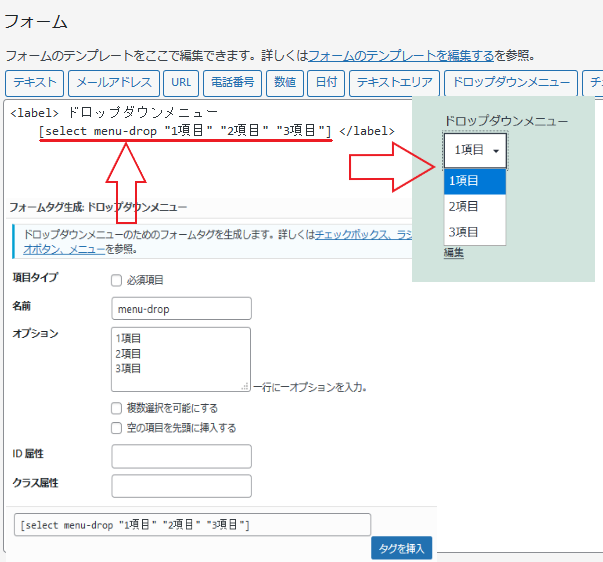The image size is (603, 562).
Task: Check 複数選択を可能にする option
Action: (117, 408)
